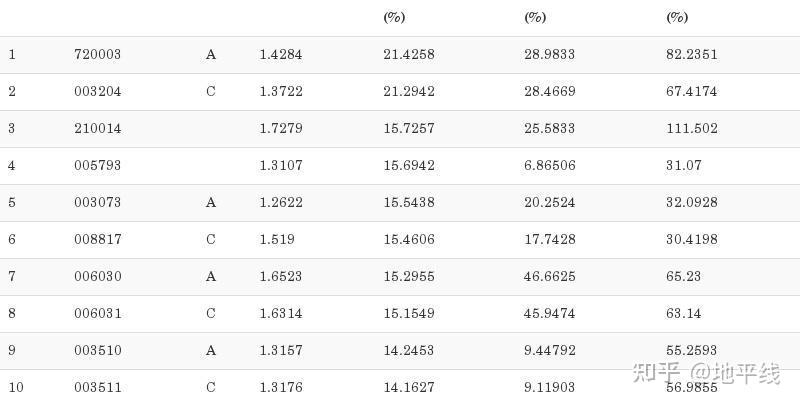
Task: Click the last (%) column header
Action: click(x=677, y=17)
